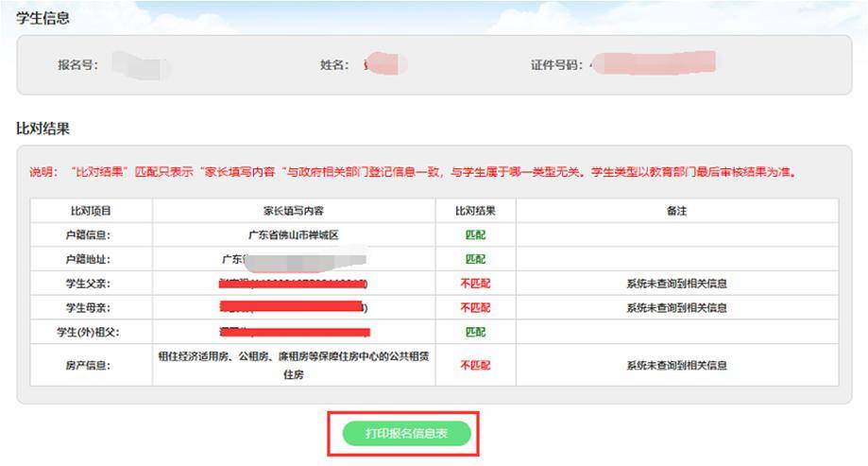Click the 比对项目 column header
Image resolution: width=868 pixels, height=466 pixels.
91,211
